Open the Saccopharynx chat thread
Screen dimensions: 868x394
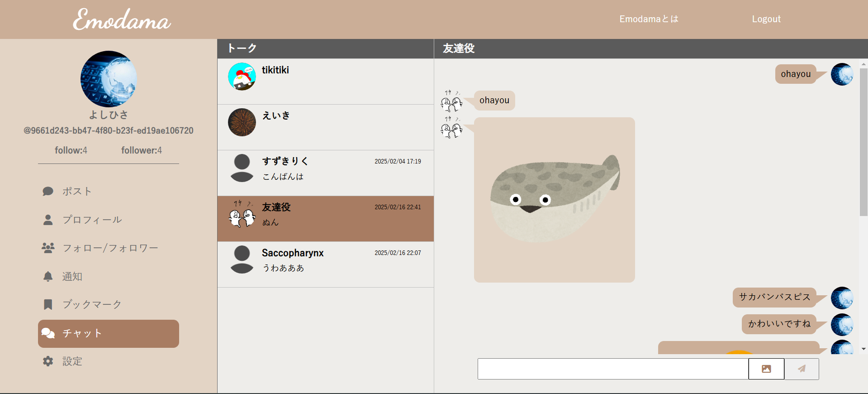tap(325, 264)
